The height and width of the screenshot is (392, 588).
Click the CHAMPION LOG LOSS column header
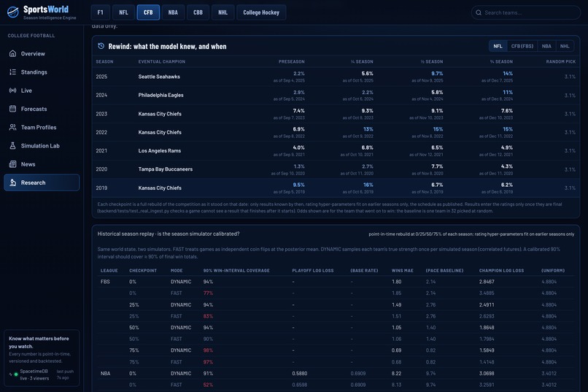(501, 271)
